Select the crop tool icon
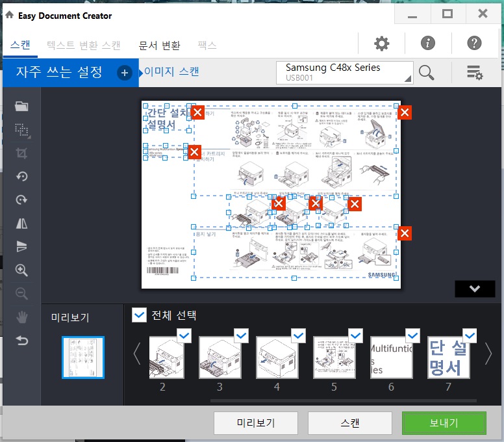The image size is (504, 442). (x=21, y=153)
